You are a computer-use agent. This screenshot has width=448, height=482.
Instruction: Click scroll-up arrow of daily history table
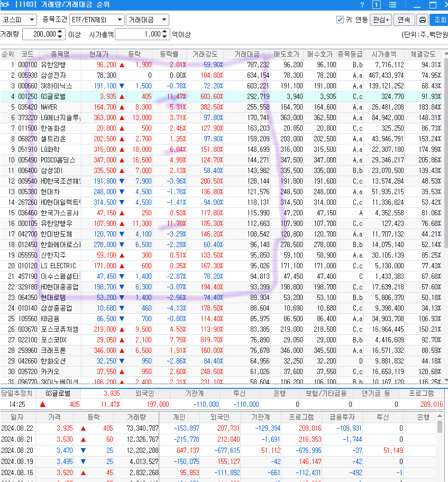click(440, 416)
